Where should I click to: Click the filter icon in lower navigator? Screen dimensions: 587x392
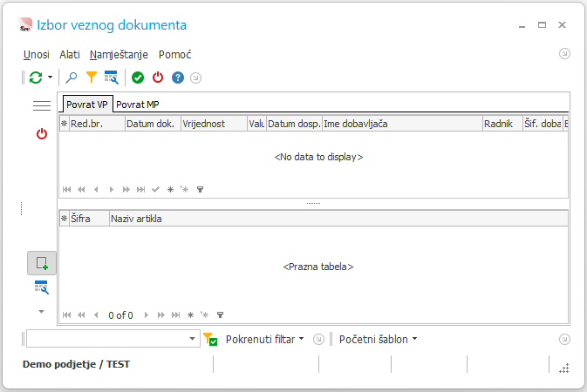point(220,315)
